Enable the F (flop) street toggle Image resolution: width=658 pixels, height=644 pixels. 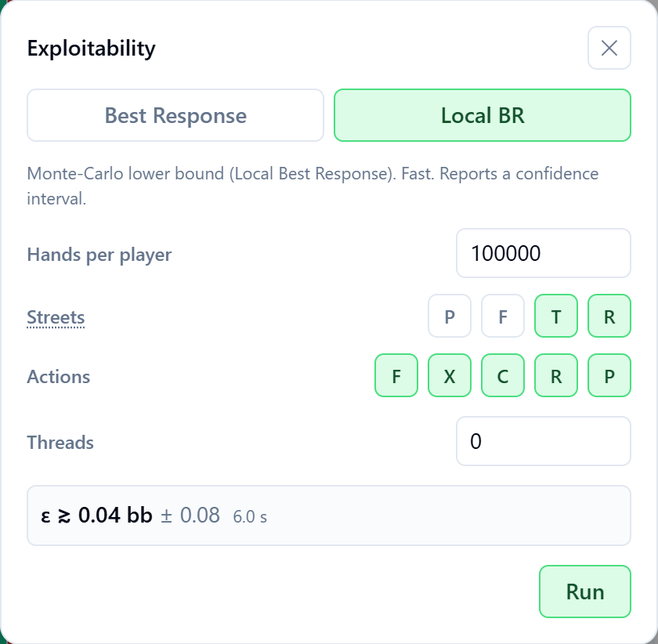503,316
